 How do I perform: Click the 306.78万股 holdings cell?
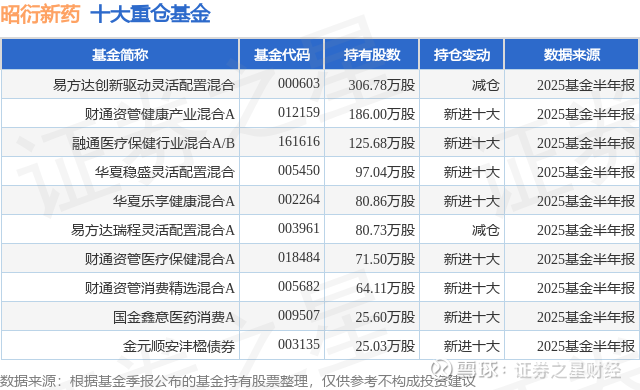point(382,85)
